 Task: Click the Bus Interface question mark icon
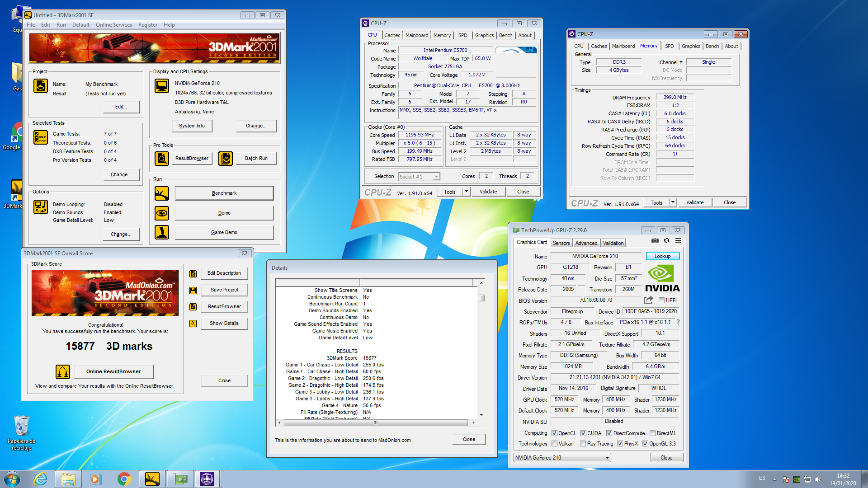point(678,322)
